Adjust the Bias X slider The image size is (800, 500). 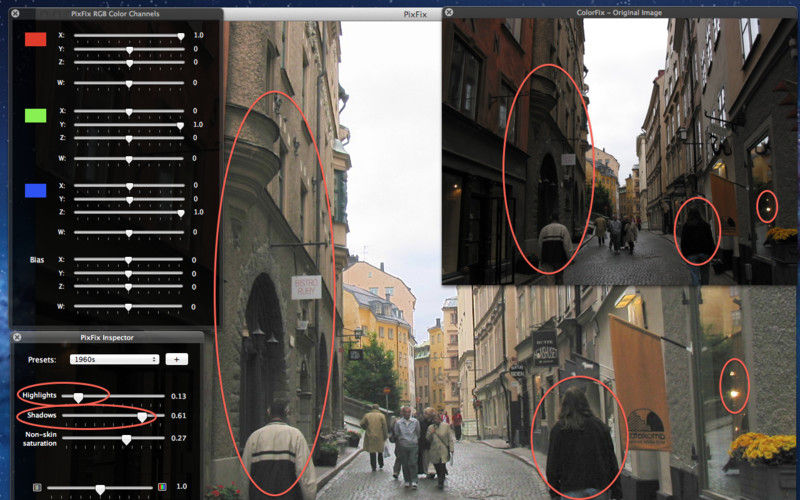point(129,260)
